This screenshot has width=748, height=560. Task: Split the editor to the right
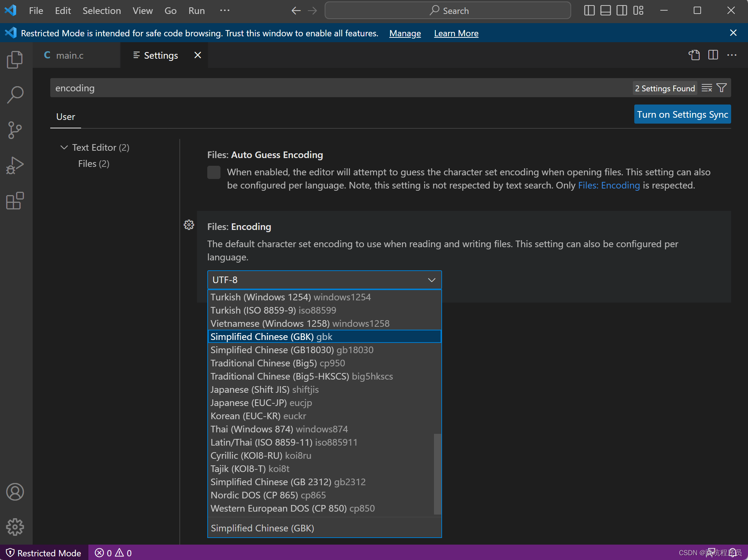(x=713, y=55)
